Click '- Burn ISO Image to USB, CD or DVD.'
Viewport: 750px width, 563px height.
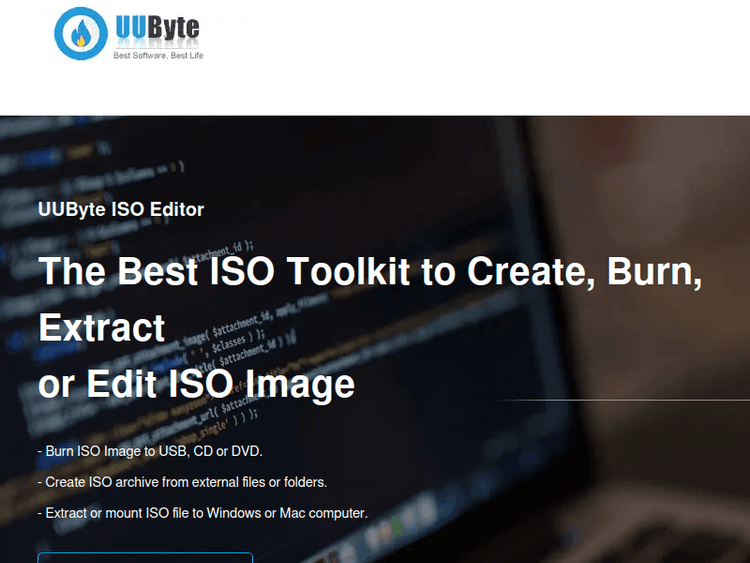point(150,451)
